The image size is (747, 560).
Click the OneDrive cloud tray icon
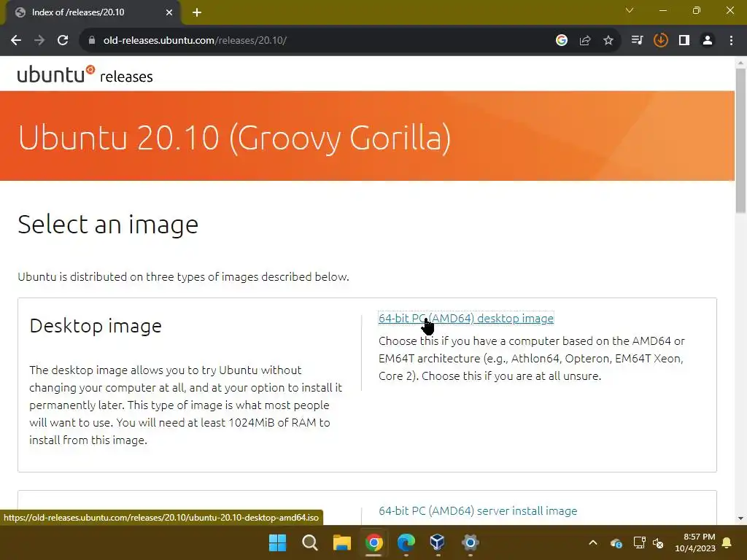click(x=616, y=542)
